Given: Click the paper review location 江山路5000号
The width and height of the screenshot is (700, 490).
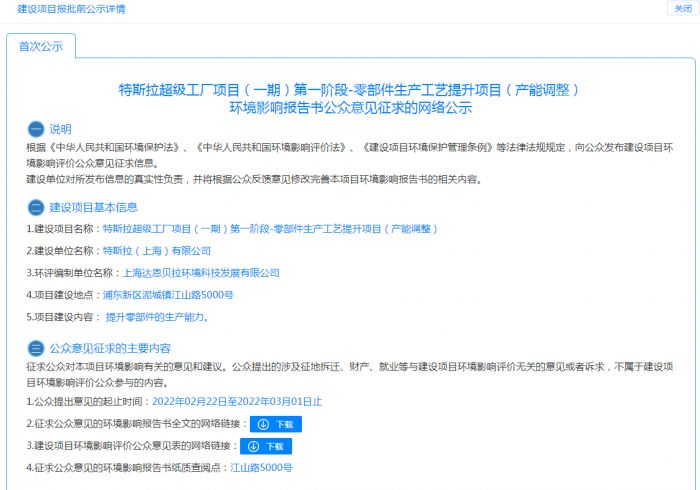Looking at the screenshot, I should click(x=261, y=468).
